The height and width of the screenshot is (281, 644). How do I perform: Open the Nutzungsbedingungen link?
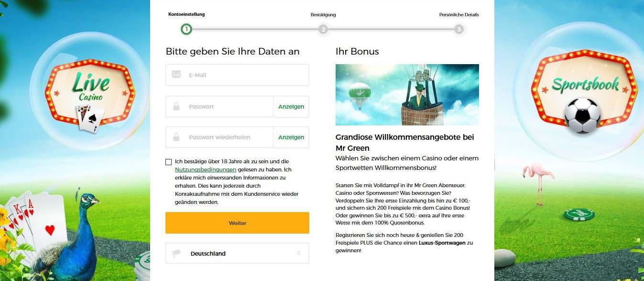point(206,169)
